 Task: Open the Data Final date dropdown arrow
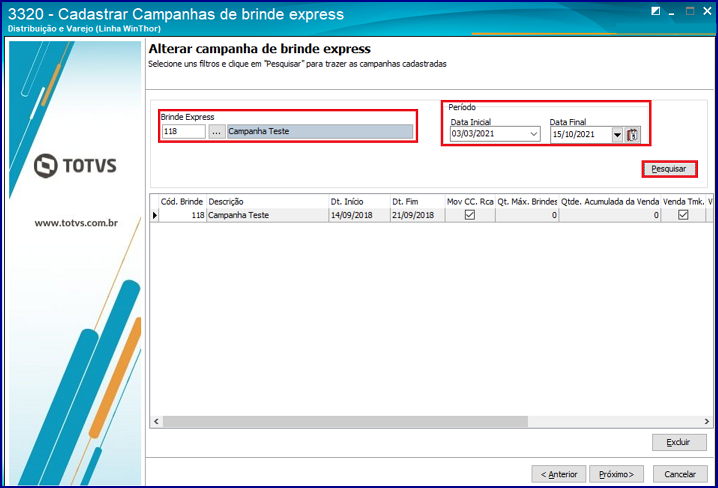617,135
